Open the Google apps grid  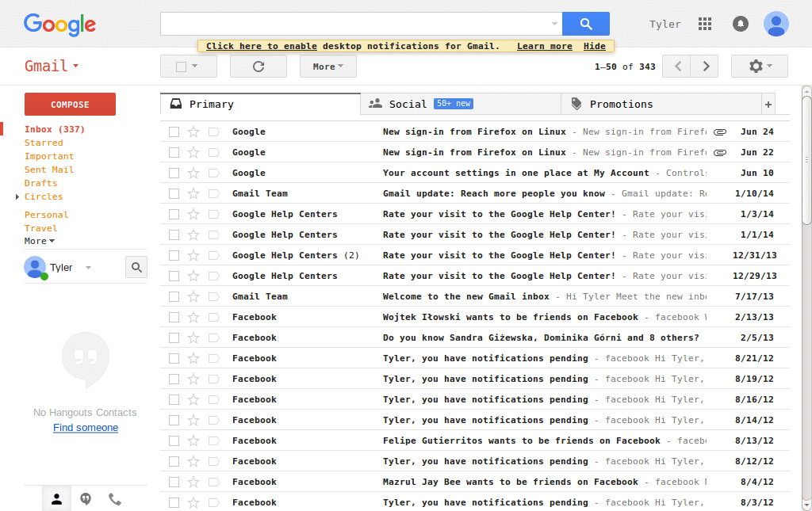(705, 24)
